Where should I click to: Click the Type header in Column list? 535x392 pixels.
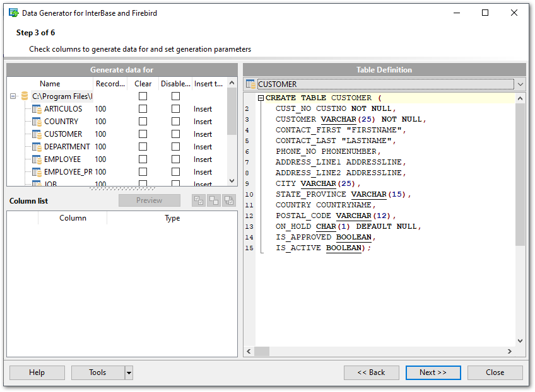[172, 218]
